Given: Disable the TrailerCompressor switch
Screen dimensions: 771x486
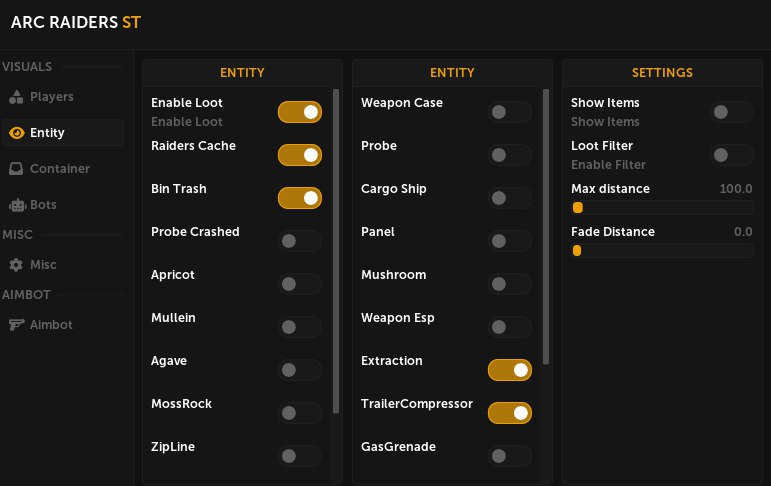Looking at the screenshot, I should (x=510, y=413).
